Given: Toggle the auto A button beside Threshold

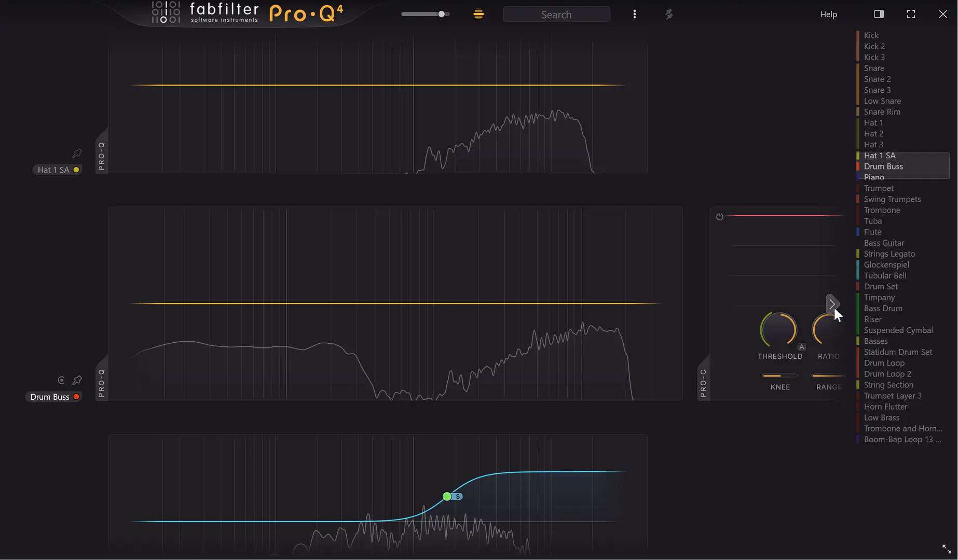Looking at the screenshot, I should point(801,347).
